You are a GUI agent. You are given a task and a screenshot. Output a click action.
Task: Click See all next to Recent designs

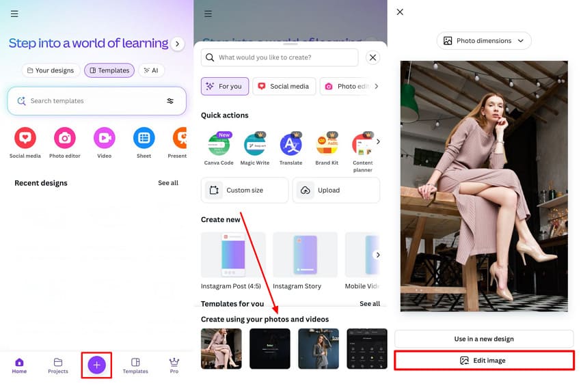[x=168, y=183]
